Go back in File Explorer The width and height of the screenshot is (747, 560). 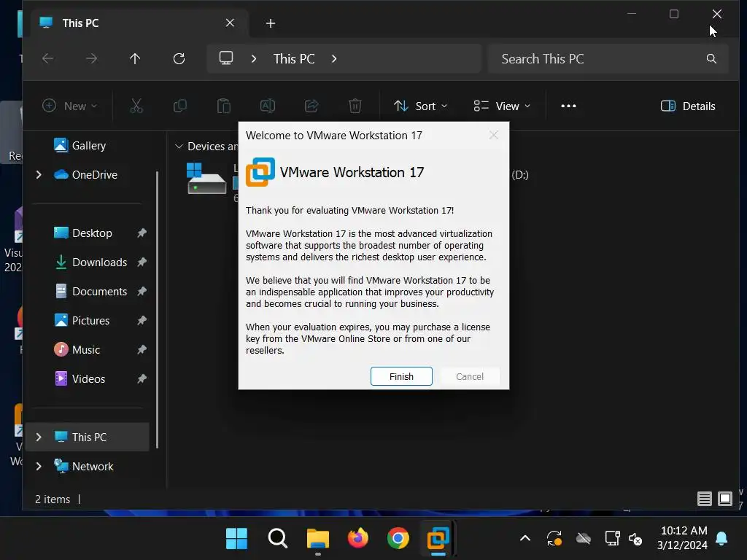coord(47,58)
